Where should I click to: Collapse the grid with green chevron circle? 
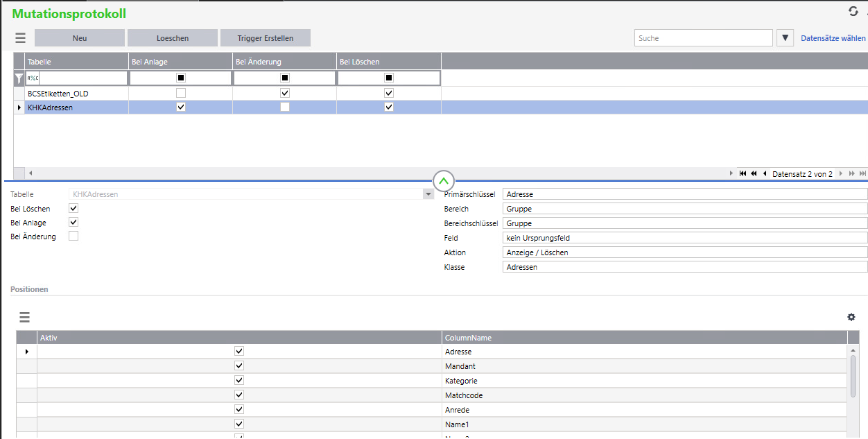pos(444,181)
